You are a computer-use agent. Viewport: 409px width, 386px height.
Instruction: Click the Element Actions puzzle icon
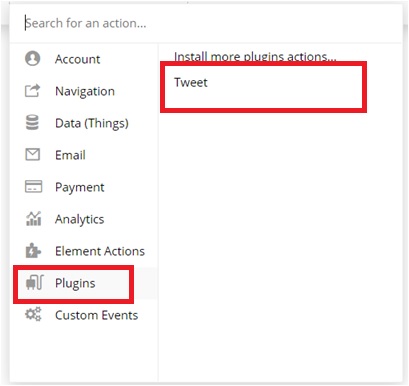33,251
